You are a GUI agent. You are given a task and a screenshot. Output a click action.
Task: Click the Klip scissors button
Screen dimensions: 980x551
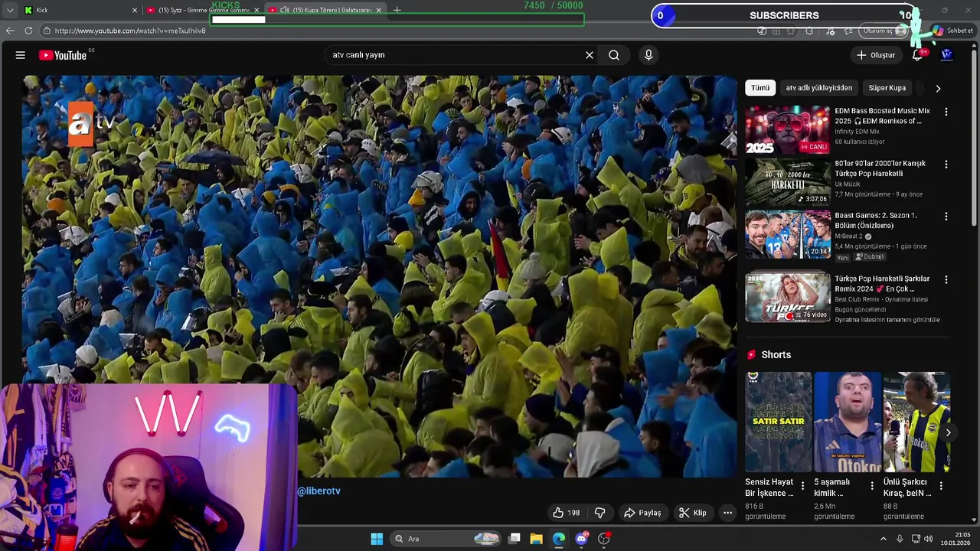click(692, 513)
